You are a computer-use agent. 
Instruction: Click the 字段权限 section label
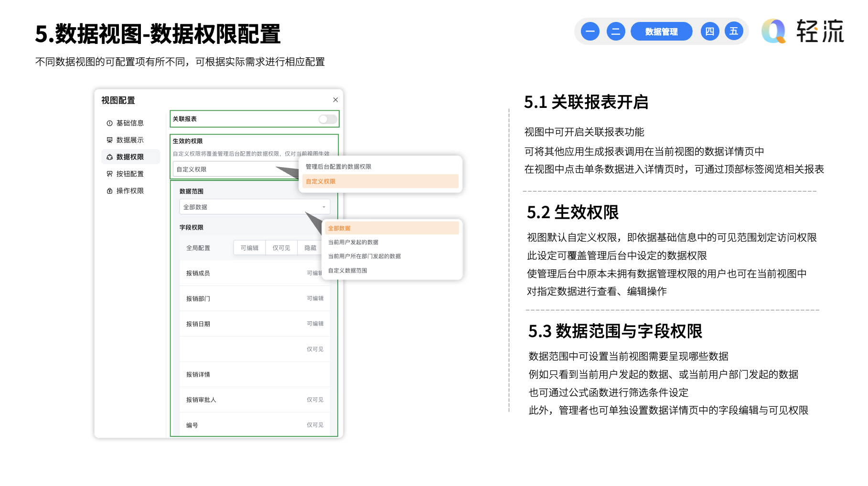(191, 228)
